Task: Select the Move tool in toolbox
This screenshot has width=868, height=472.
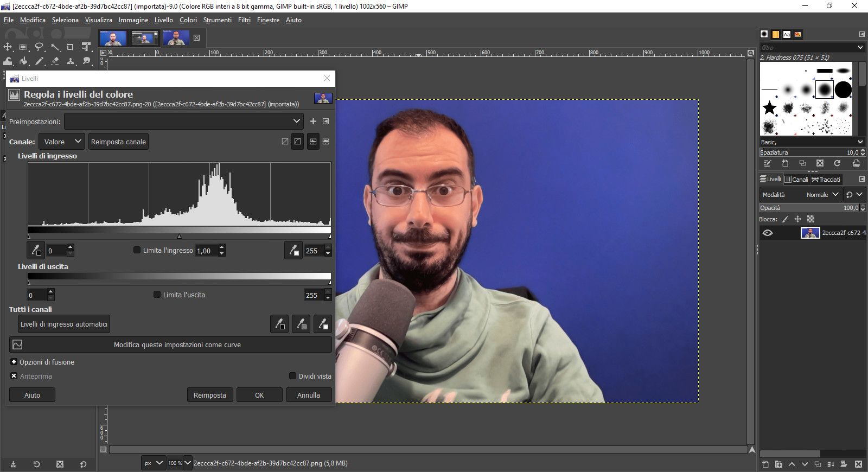Action: coord(8,47)
